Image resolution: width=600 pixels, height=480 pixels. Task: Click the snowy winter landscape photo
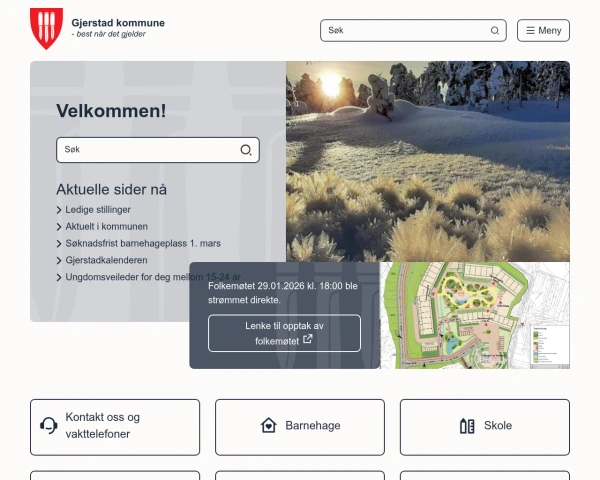428,160
